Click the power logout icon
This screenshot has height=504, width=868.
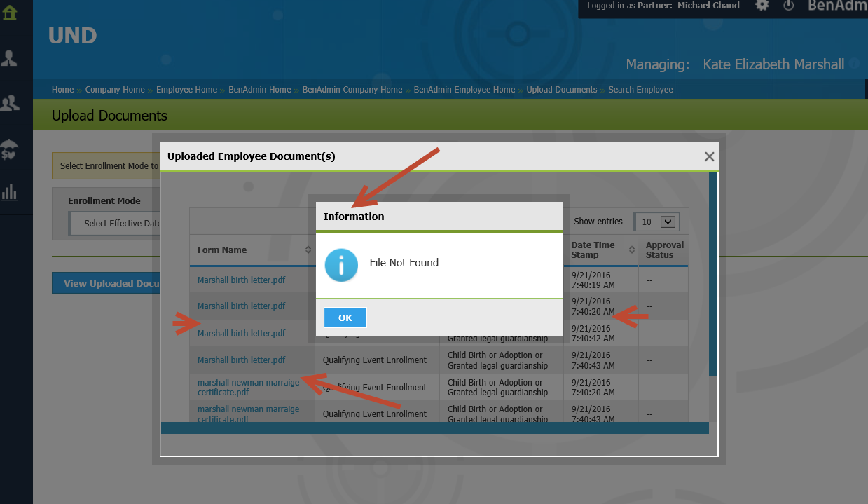coord(788,5)
